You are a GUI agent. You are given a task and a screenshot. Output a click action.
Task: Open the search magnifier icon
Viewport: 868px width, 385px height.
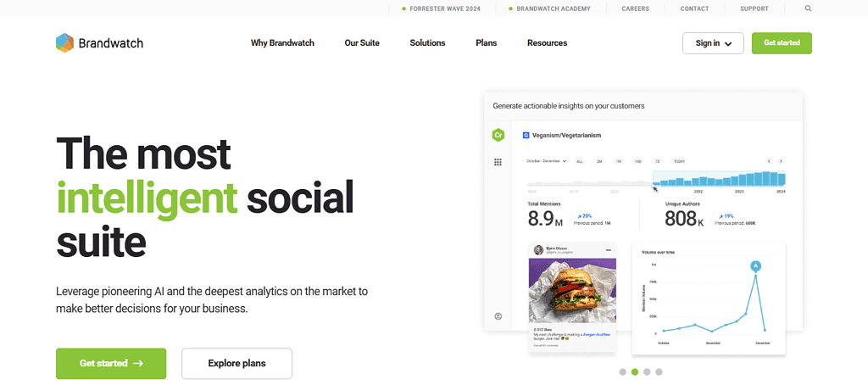click(808, 8)
